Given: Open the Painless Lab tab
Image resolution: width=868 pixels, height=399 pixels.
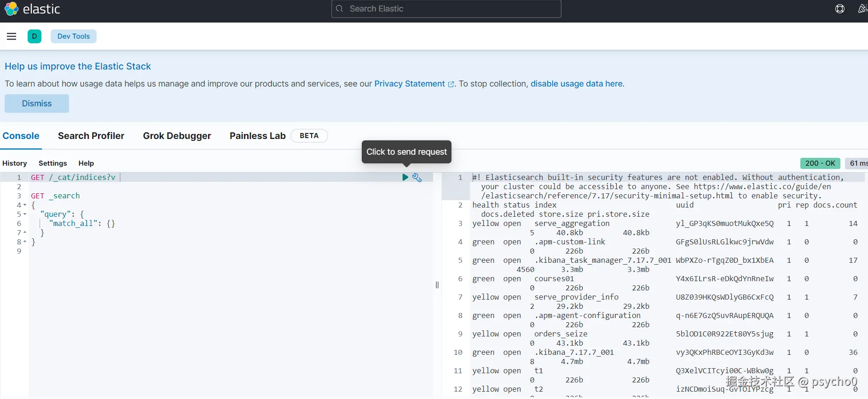Looking at the screenshot, I should point(258,136).
